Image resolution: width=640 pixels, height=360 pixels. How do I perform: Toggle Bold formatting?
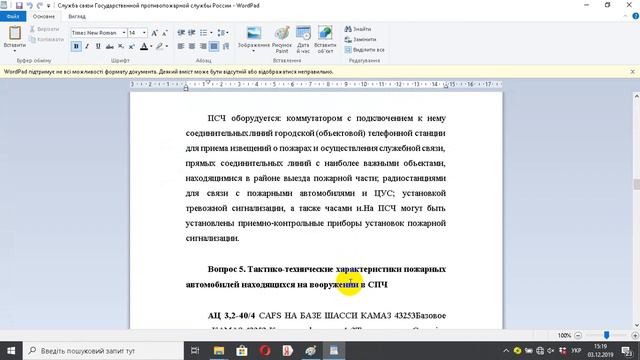coord(76,47)
